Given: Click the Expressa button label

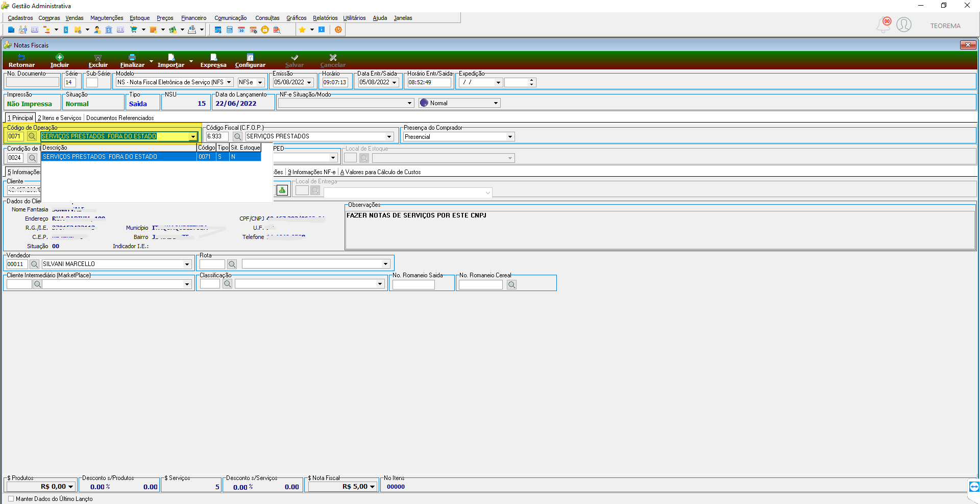Looking at the screenshot, I should pos(213,65).
